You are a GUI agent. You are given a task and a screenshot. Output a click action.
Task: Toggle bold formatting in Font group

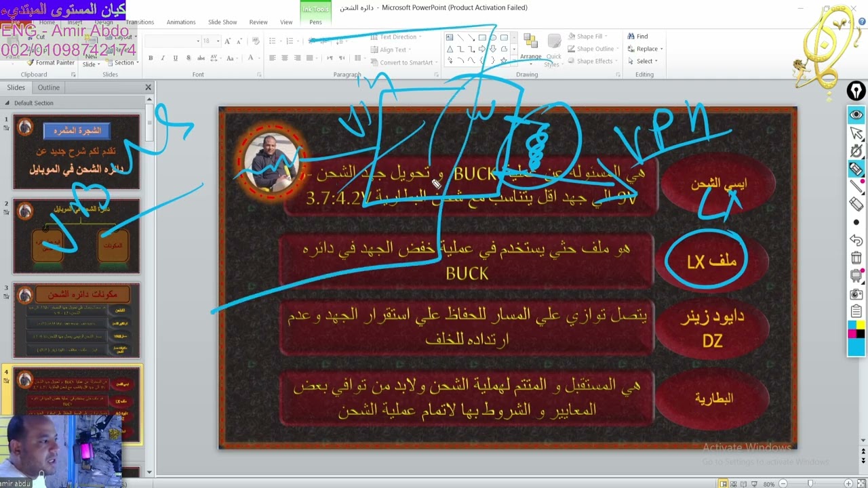pyautogui.click(x=151, y=58)
